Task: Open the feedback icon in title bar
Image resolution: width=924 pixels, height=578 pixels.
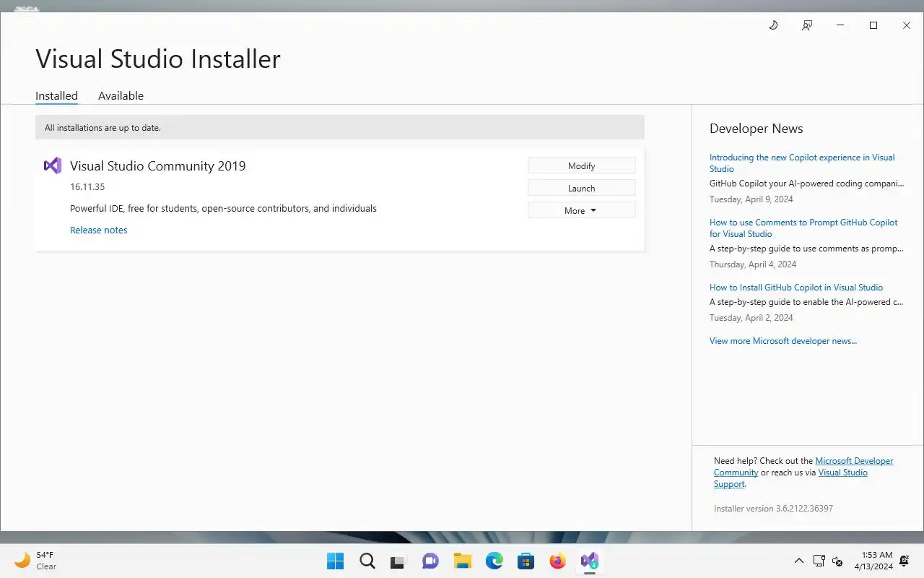Action: tap(806, 25)
